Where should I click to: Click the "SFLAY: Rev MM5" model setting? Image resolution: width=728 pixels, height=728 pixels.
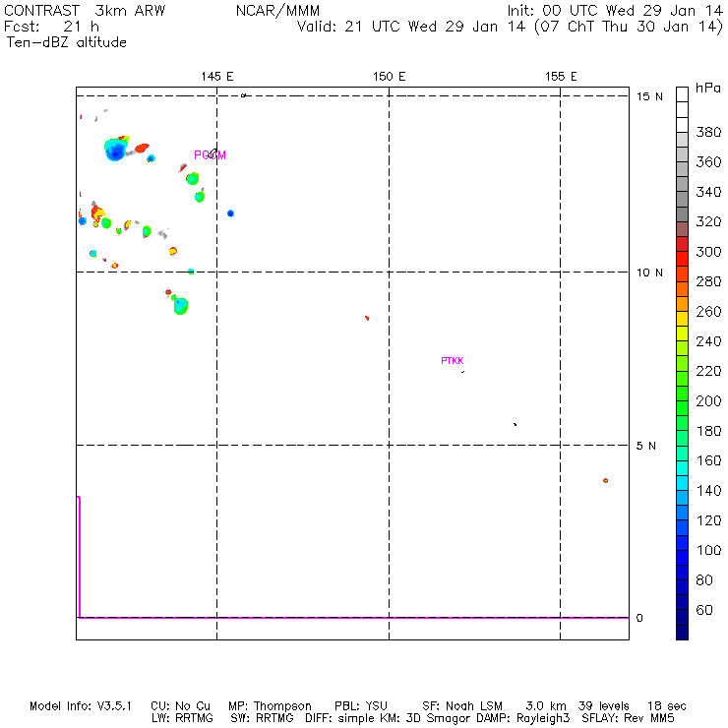(629, 718)
